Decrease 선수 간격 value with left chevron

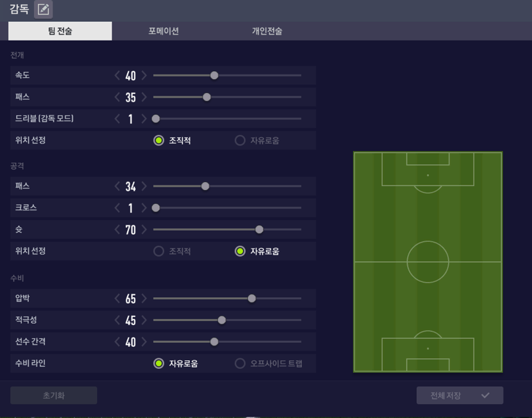click(117, 342)
